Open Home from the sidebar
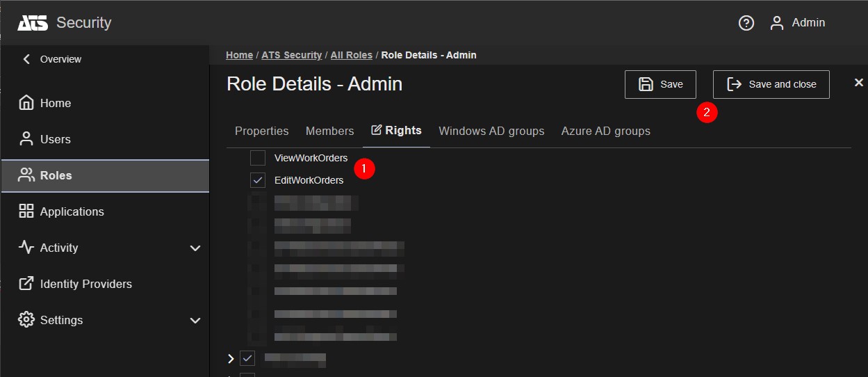 click(56, 103)
